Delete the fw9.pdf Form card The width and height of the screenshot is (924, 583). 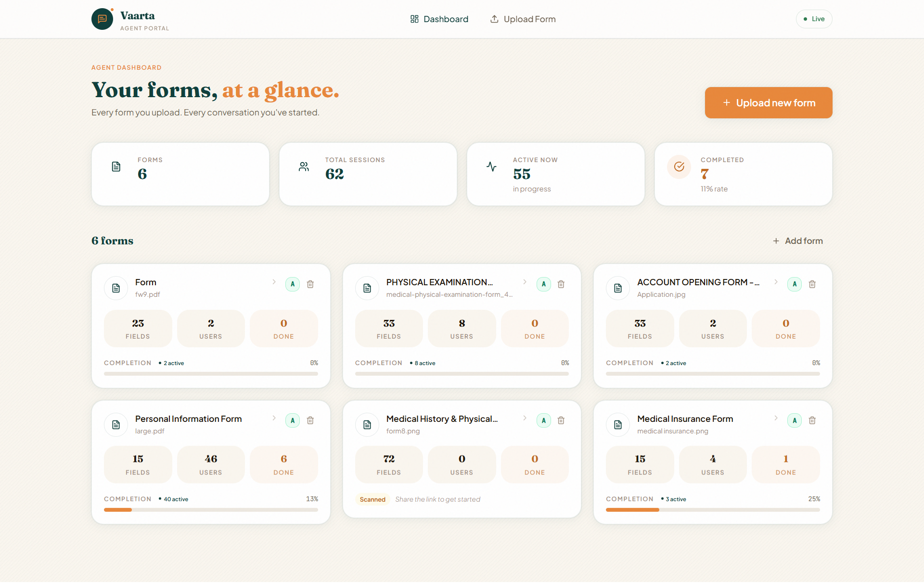pyautogui.click(x=310, y=284)
